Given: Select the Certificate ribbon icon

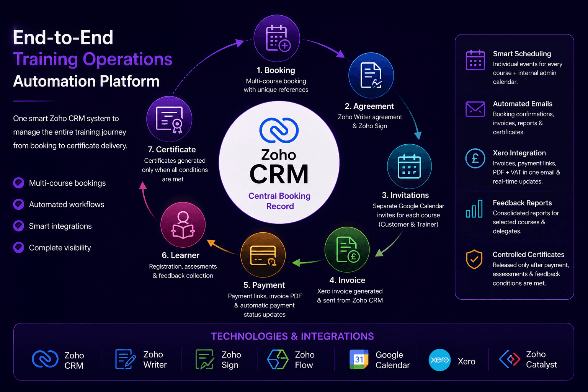Looking at the screenshot, I should [169, 119].
